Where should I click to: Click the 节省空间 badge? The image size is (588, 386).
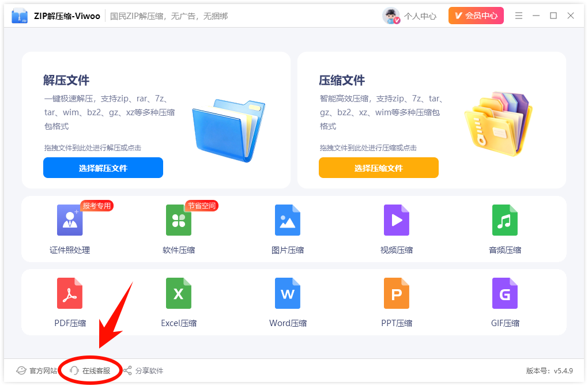pyautogui.click(x=202, y=206)
